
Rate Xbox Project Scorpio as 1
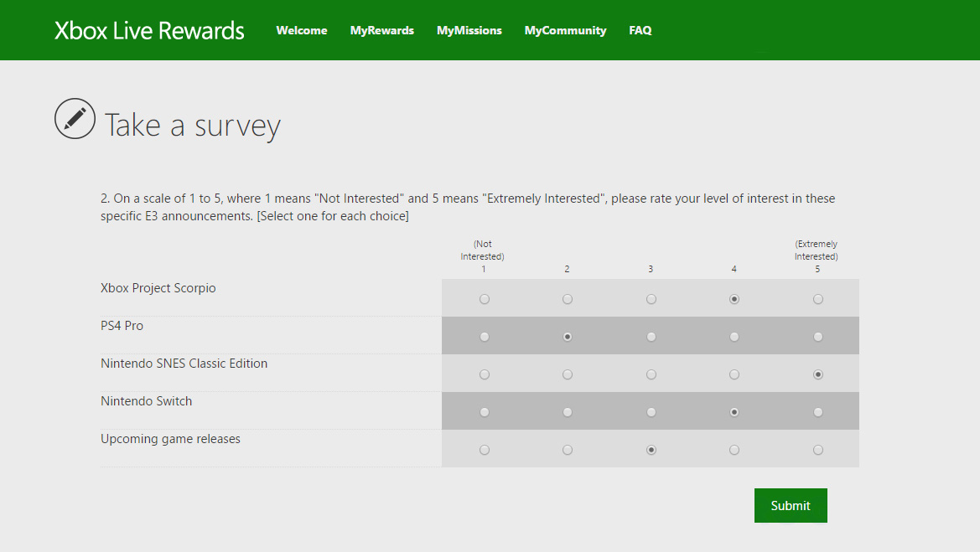[x=485, y=299]
